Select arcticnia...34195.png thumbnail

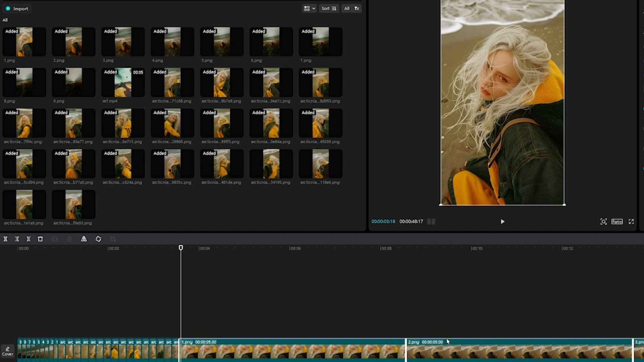(271, 164)
